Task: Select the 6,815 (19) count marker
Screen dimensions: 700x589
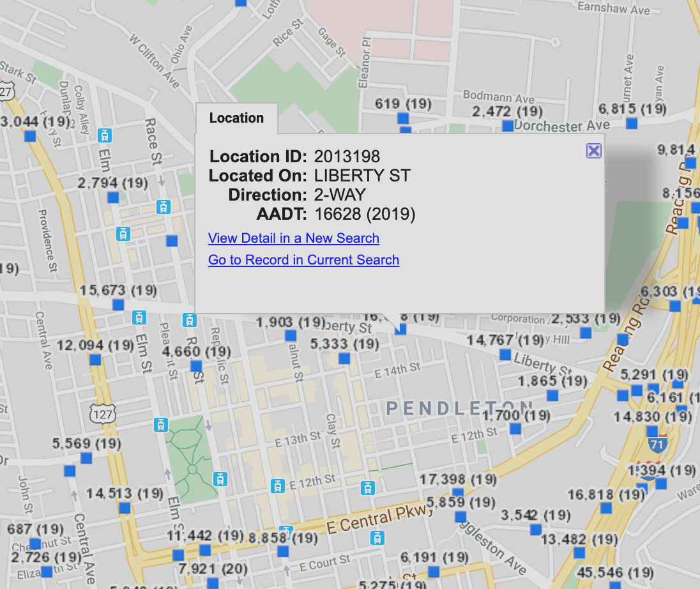Action: point(631,123)
